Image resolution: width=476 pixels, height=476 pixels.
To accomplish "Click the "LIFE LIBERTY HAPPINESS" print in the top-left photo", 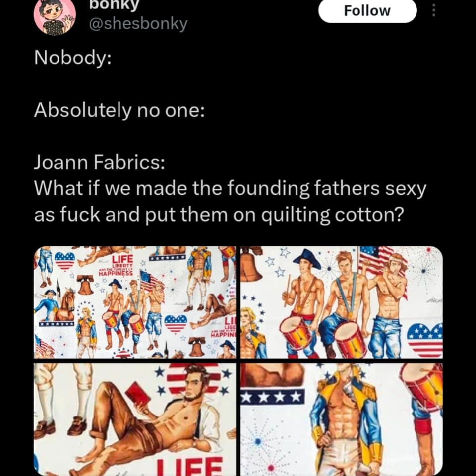I will pos(116,265).
